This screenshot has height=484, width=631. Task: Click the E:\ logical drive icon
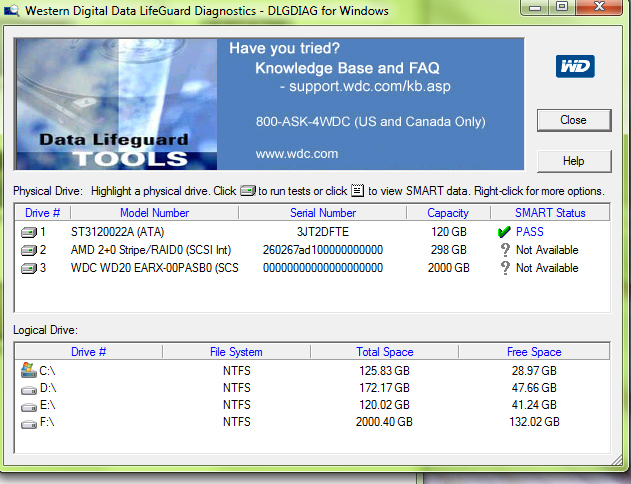click(x=28, y=405)
